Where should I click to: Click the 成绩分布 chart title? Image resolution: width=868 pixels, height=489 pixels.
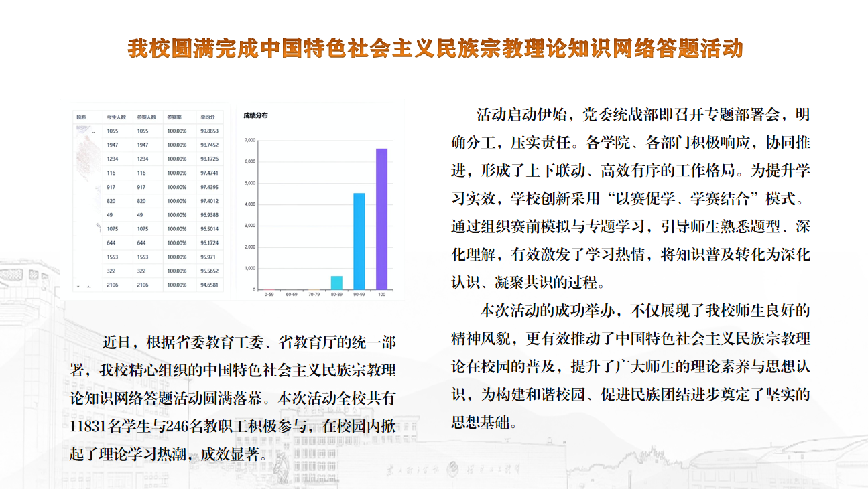click(x=255, y=116)
